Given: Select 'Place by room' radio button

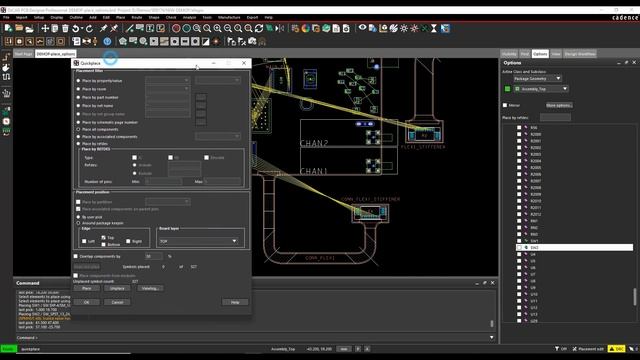Looking at the screenshot, I should pos(78,89).
